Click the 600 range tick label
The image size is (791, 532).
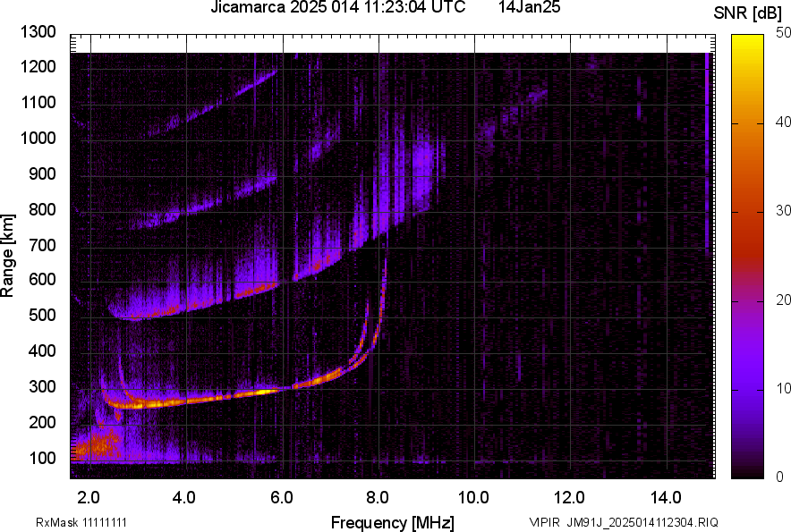[42, 279]
